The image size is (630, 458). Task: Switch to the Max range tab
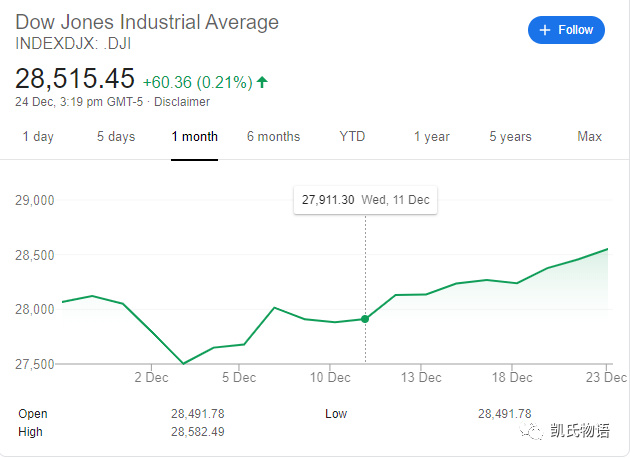tap(589, 137)
